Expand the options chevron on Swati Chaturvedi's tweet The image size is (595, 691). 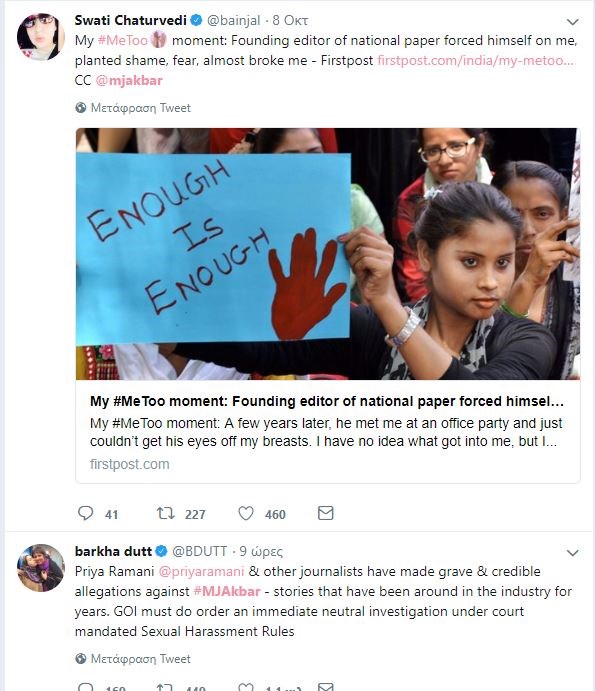tap(572, 22)
